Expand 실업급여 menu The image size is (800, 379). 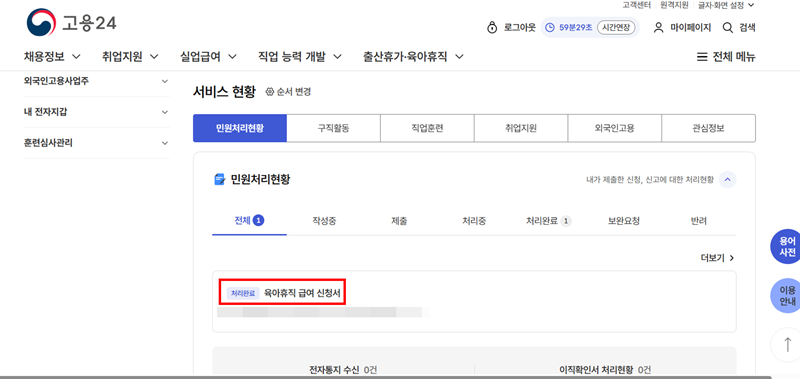pos(208,57)
